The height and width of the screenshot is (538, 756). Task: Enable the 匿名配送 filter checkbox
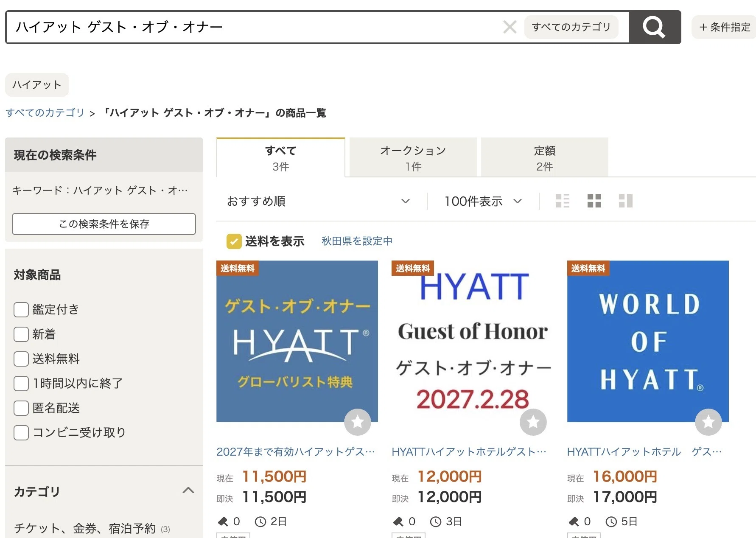pos(21,408)
